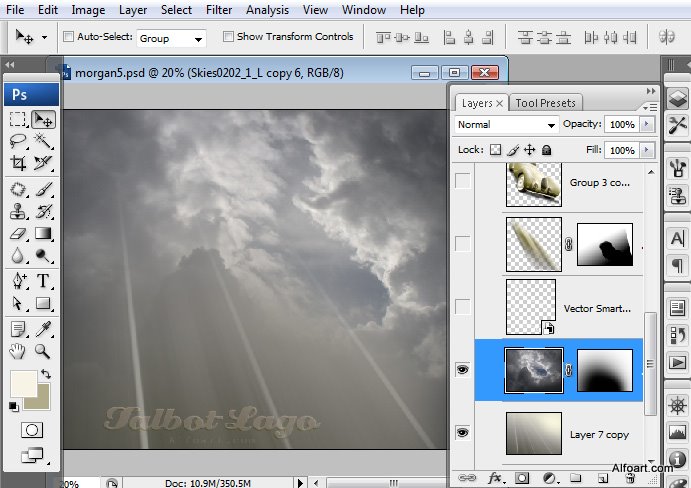This screenshot has height=488, width=691.
Task: Open the Filter menu
Action: pyautogui.click(x=220, y=10)
